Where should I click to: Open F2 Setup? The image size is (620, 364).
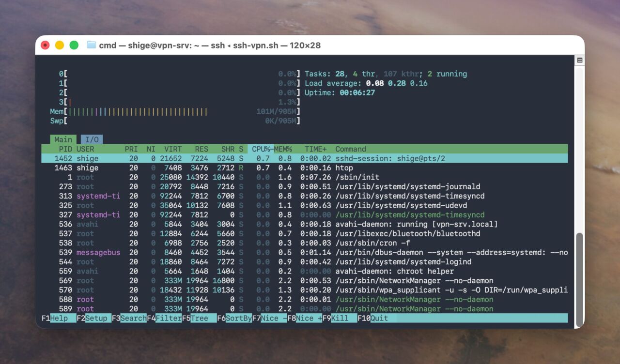pos(94,318)
